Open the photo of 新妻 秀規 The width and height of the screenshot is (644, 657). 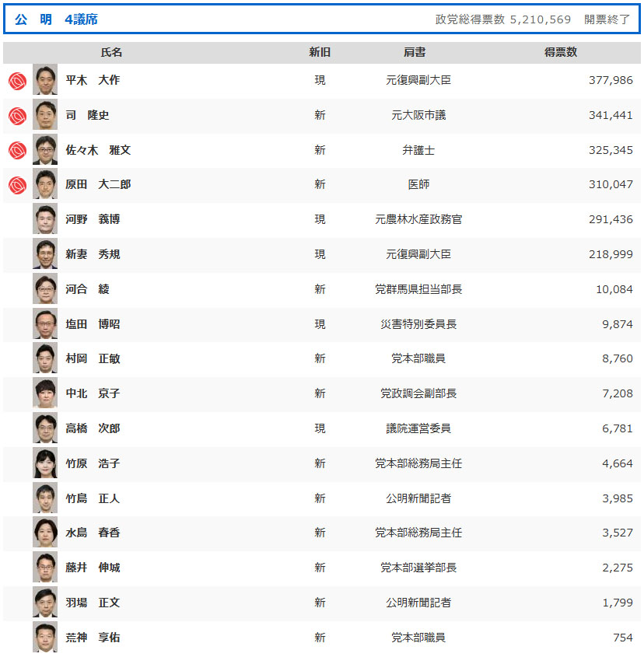(x=45, y=254)
